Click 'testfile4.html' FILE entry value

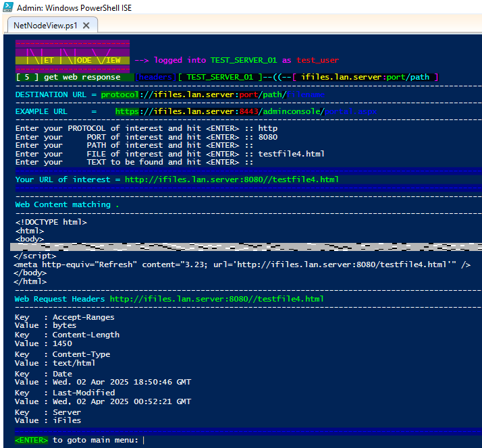[292, 154]
